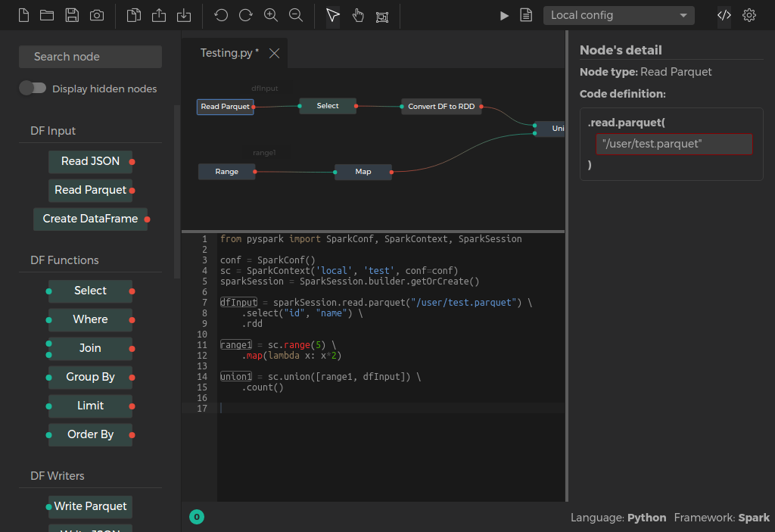Edit the "/user/test.parquet" path field

point(674,144)
